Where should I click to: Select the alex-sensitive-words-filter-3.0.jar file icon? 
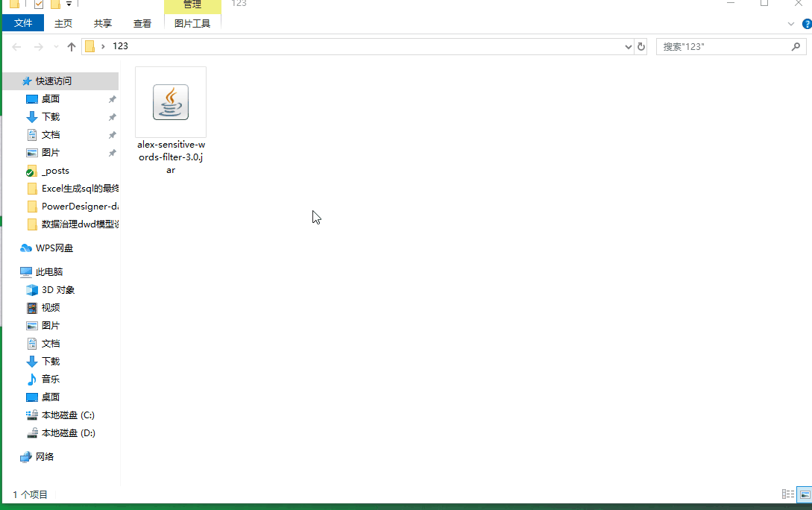pos(170,102)
